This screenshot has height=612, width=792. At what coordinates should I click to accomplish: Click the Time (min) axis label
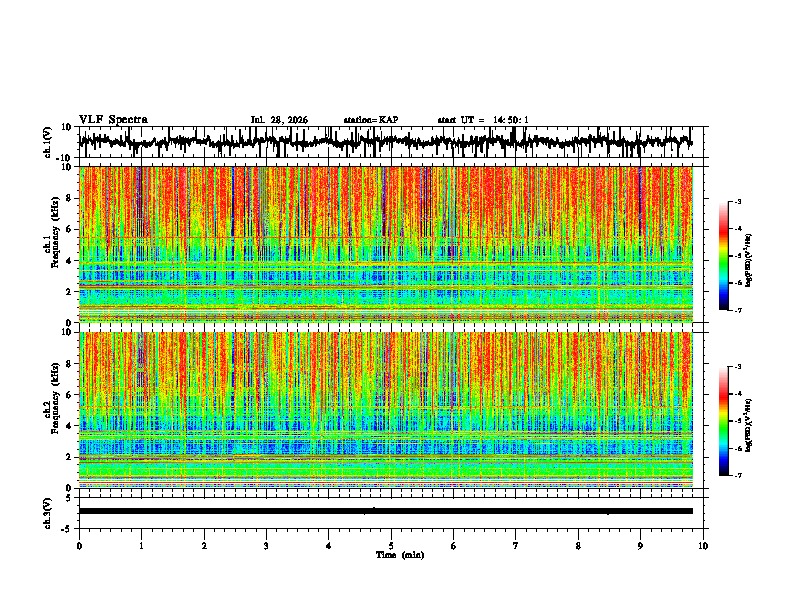[x=400, y=555]
